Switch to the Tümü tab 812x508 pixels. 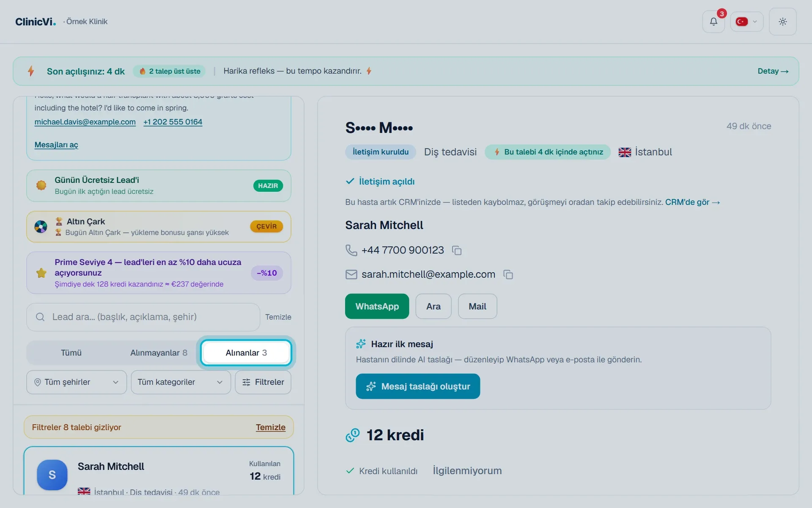71,353
